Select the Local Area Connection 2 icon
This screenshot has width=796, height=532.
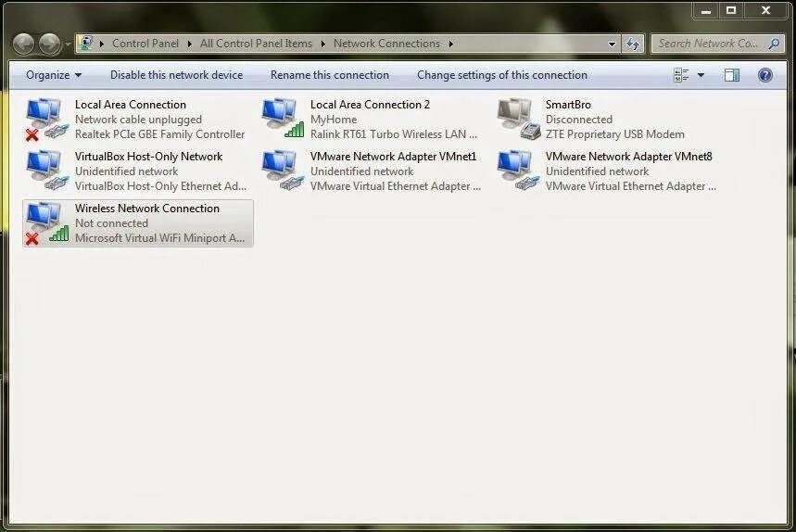283,119
